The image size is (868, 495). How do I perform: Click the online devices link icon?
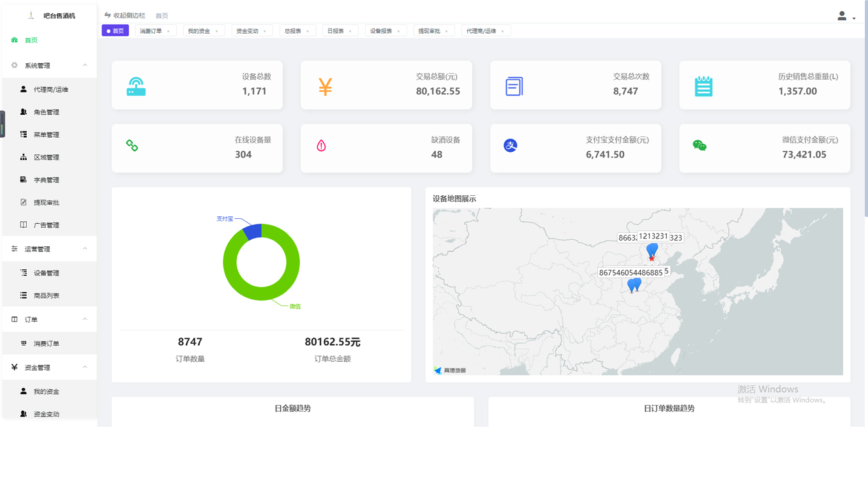(x=132, y=145)
